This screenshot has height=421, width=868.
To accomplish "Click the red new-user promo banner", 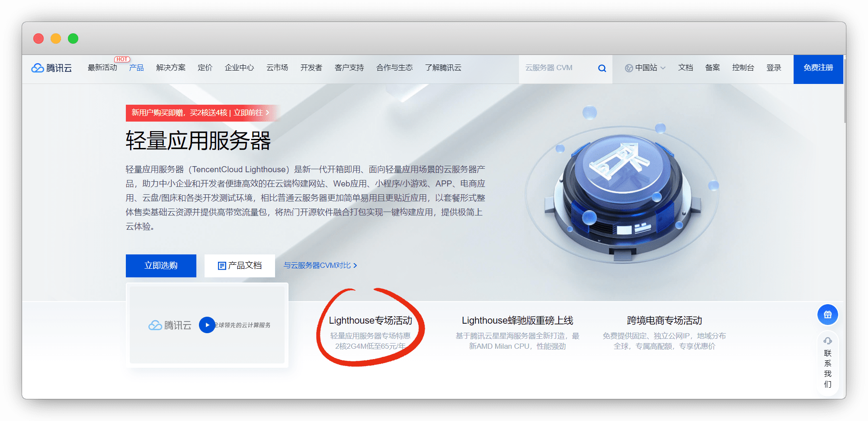I will pos(200,113).
